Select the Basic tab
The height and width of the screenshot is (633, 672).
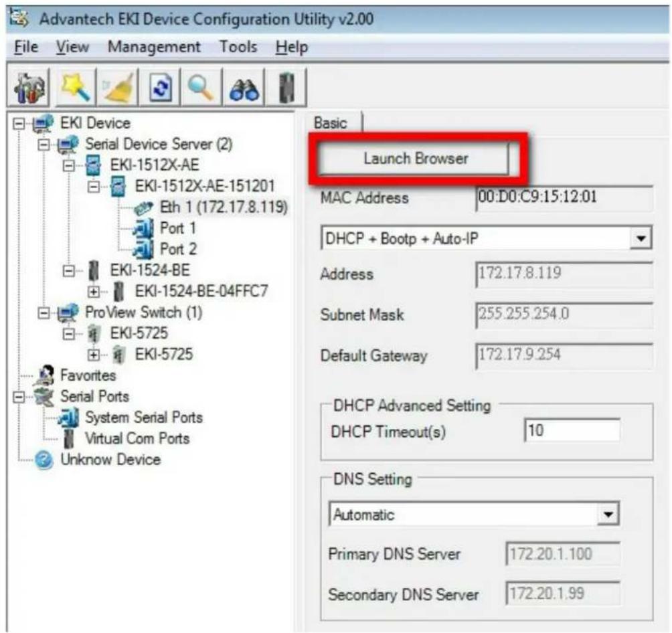coord(331,123)
